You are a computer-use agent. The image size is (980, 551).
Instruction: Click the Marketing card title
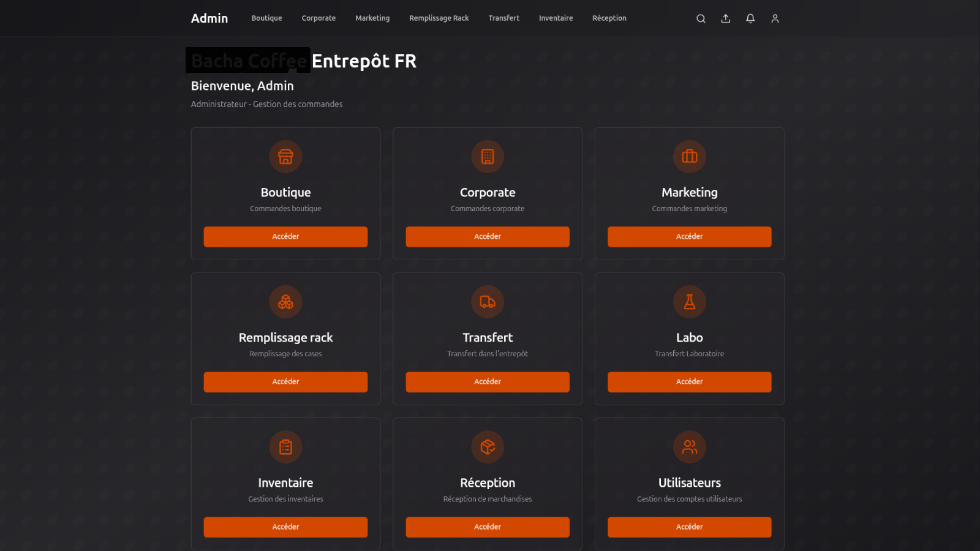(690, 192)
